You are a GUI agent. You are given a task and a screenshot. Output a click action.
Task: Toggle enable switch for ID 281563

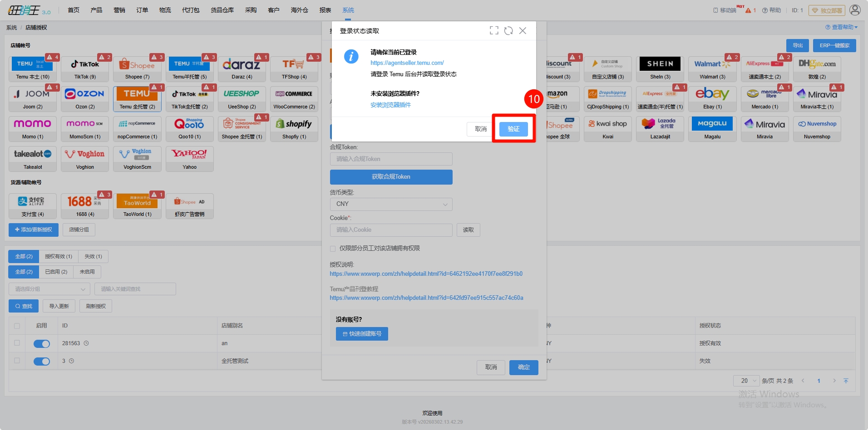tap(42, 344)
